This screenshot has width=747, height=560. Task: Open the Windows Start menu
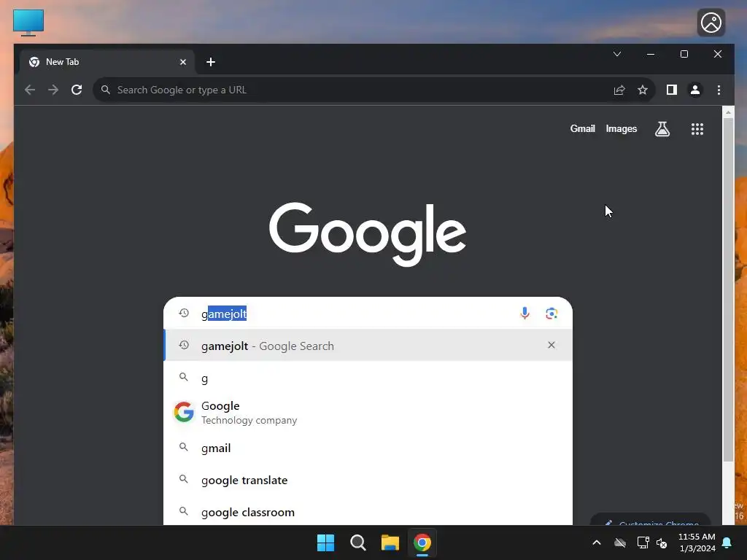(326, 542)
